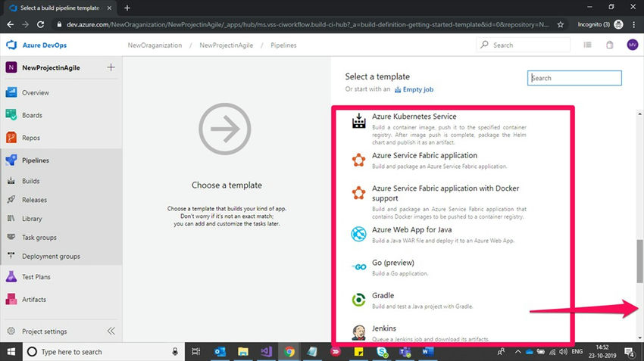
Task: Show hidden system tray icons chevron
Action: click(x=517, y=352)
